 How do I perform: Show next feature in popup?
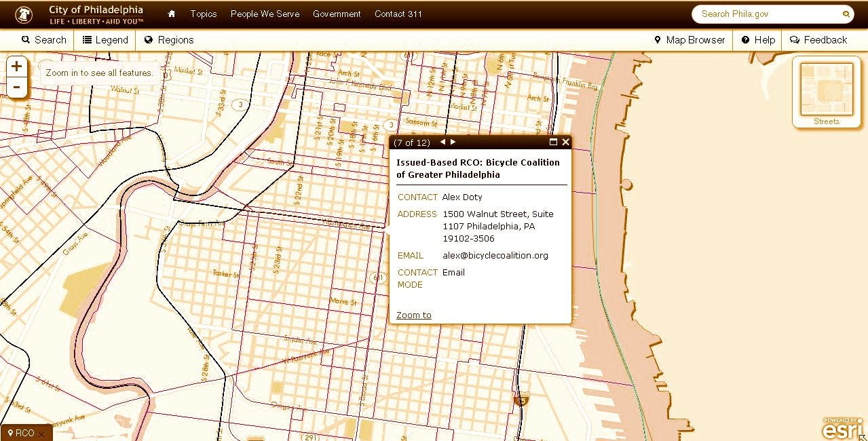[x=453, y=142]
